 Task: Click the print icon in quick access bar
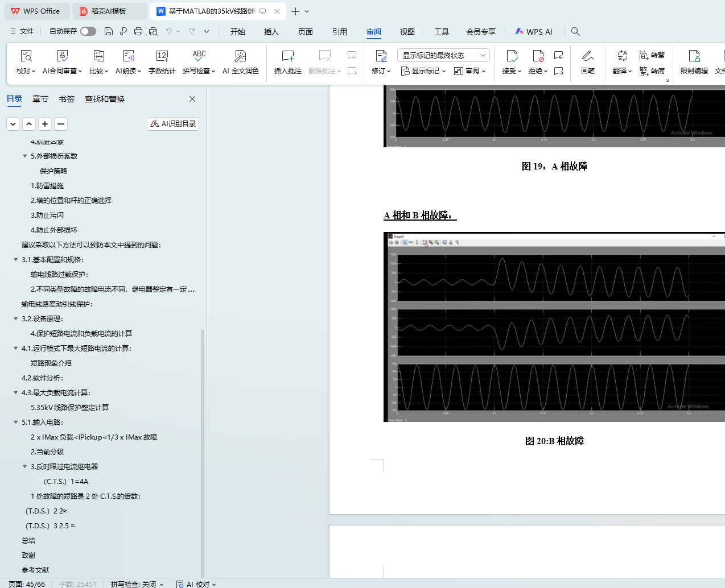tap(138, 32)
